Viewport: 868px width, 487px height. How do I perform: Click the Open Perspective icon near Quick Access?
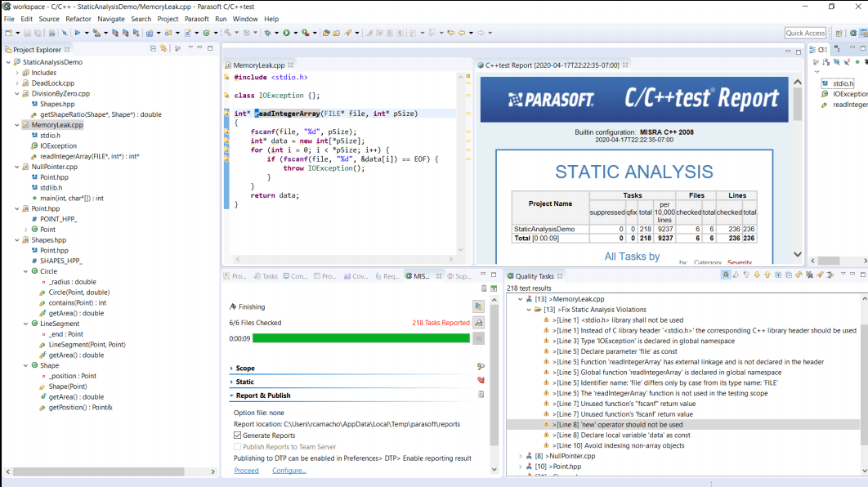[x=839, y=34]
